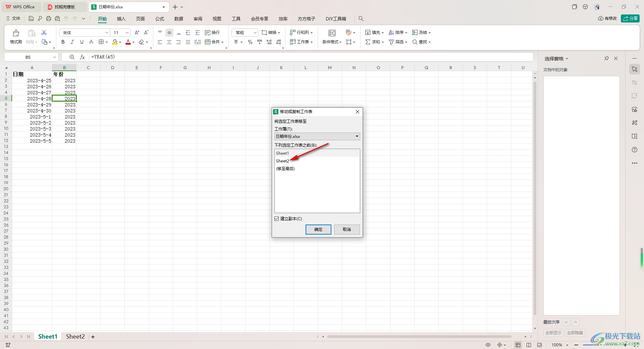
Task: Expand the Name Box dropdown
Action: tap(54, 57)
